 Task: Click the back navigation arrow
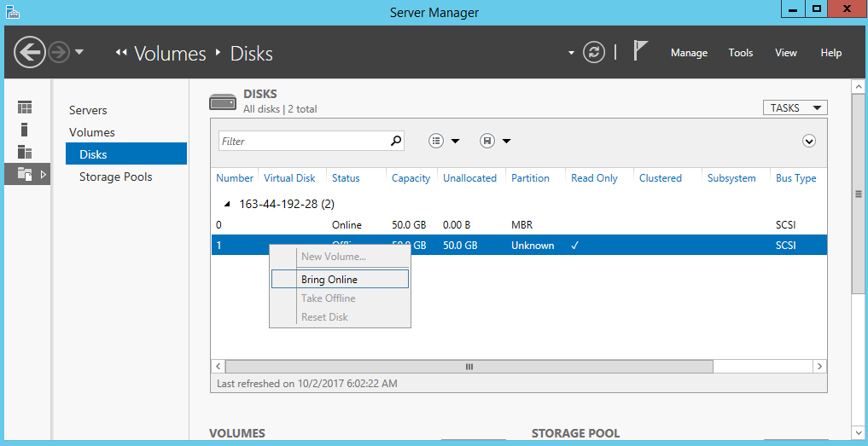click(30, 53)
